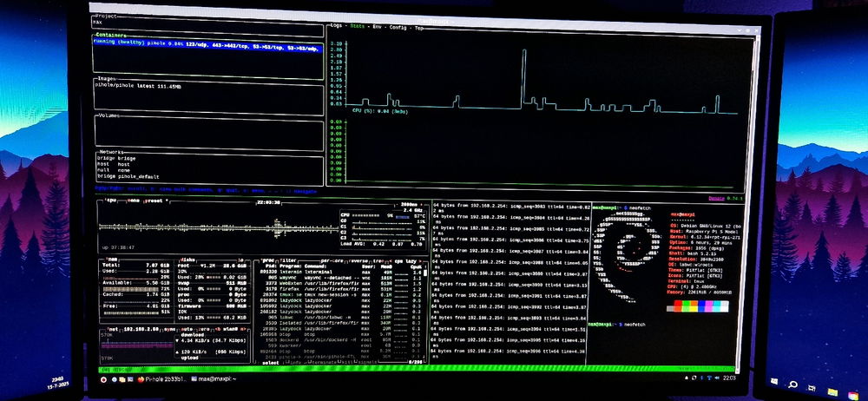Open the Config tab in lazydocker

pos(398,27)
